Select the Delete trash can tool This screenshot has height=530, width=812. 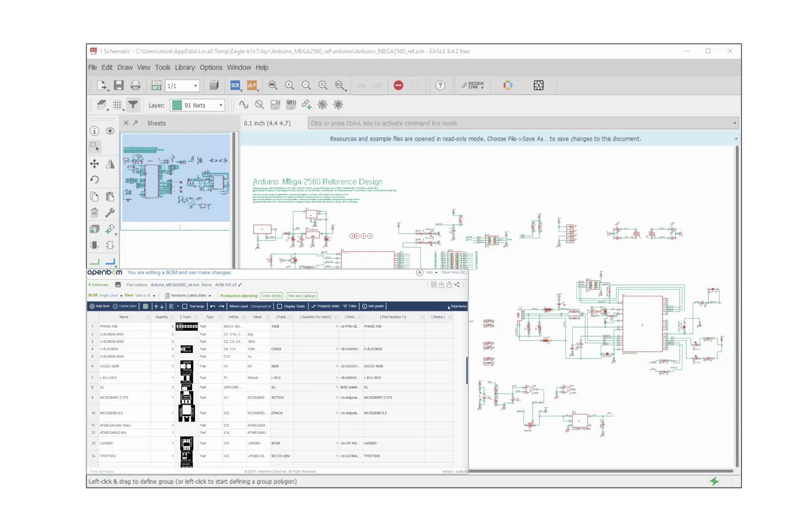tap(94, 213)
